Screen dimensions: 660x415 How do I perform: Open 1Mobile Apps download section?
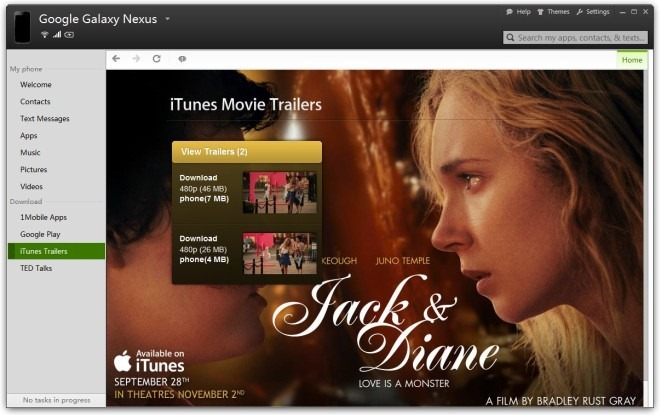[43, 217]
